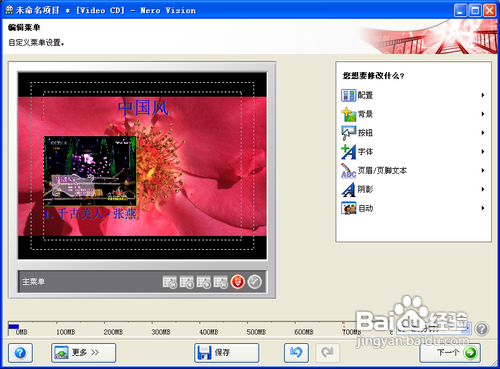Select the caption 1. 千古美人 - 张燕
The image size is (500, 369).
pyautogui.click(x=90, y=214)
